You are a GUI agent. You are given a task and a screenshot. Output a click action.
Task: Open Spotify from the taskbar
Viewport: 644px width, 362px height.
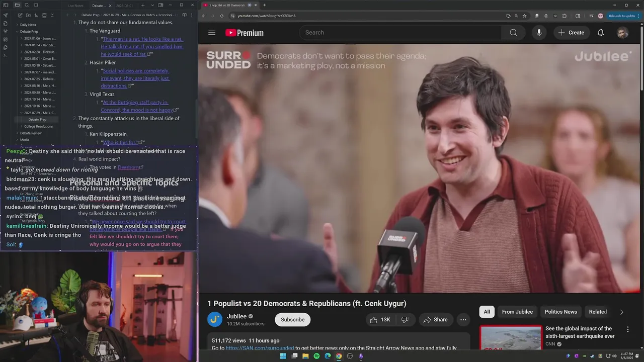tap(316, 356)
